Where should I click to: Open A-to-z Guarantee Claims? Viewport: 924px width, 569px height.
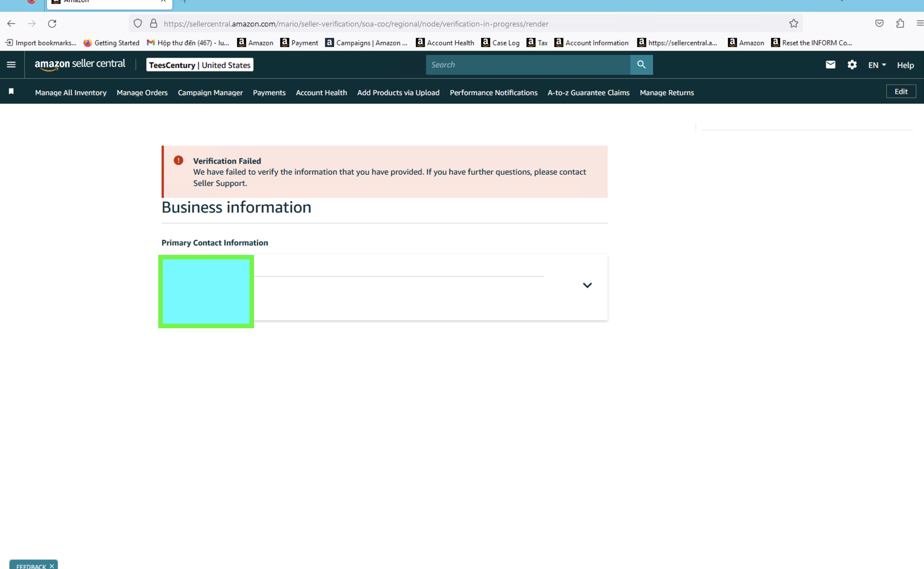pyautogui.click(x=588, y=93)
